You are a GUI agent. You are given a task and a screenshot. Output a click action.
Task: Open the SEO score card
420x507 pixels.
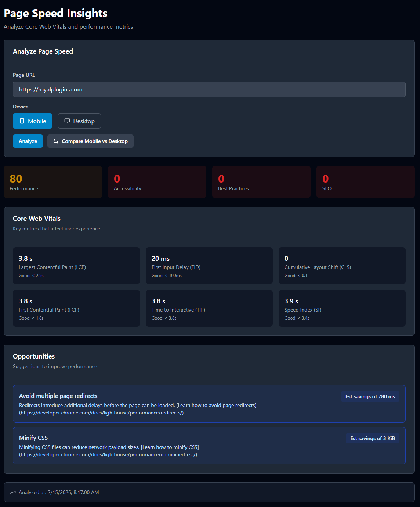(365, 182)
